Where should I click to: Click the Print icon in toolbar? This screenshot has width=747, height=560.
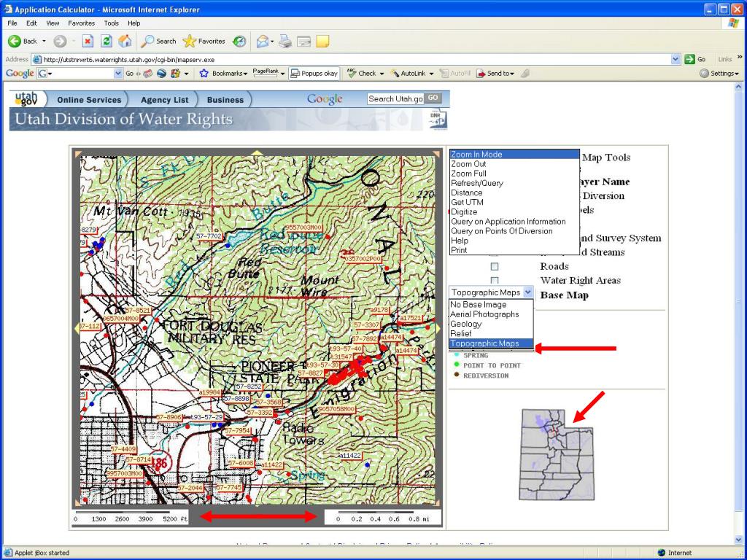(285, 42)
